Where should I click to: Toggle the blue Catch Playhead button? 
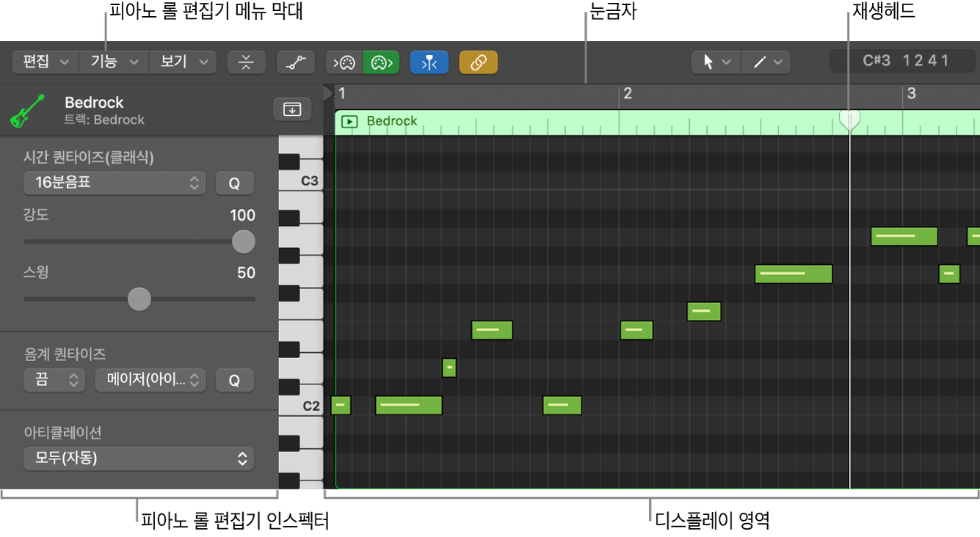[429, 62]
